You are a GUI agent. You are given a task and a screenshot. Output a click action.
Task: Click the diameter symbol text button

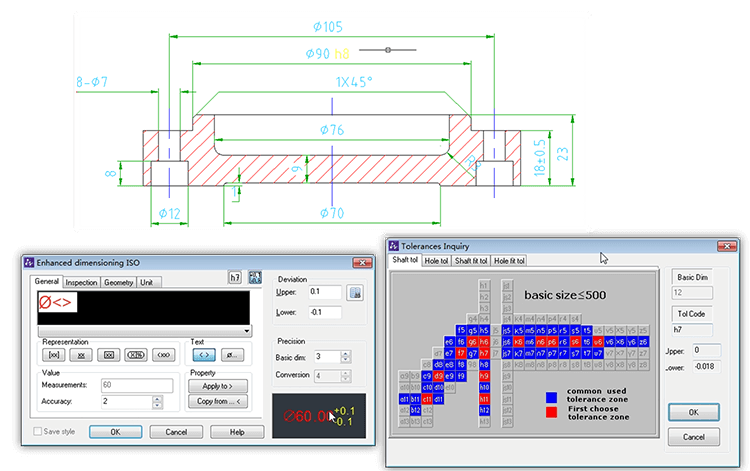click(229, 354)
